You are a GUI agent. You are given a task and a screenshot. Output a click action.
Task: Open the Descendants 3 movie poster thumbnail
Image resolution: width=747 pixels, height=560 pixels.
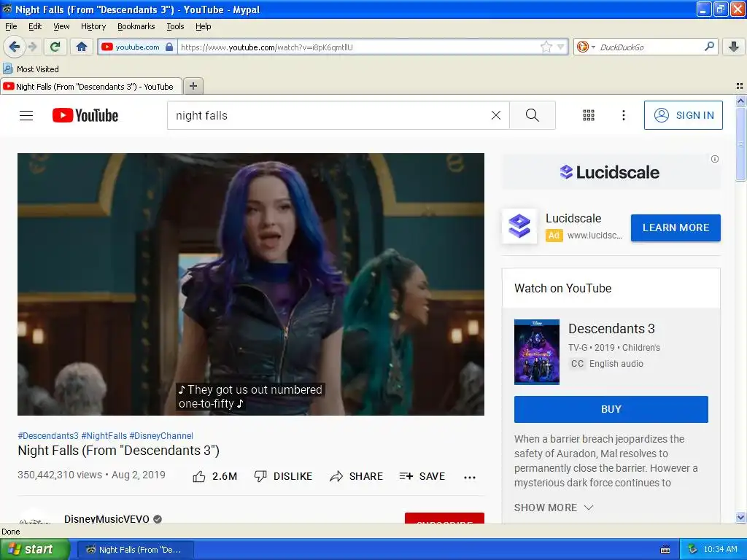click(536, 352)
